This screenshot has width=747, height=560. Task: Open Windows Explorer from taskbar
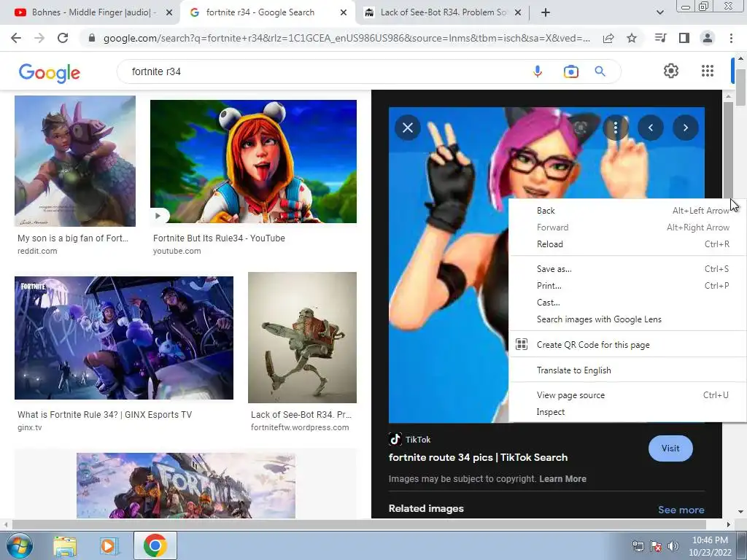click(x=65, y=546)
